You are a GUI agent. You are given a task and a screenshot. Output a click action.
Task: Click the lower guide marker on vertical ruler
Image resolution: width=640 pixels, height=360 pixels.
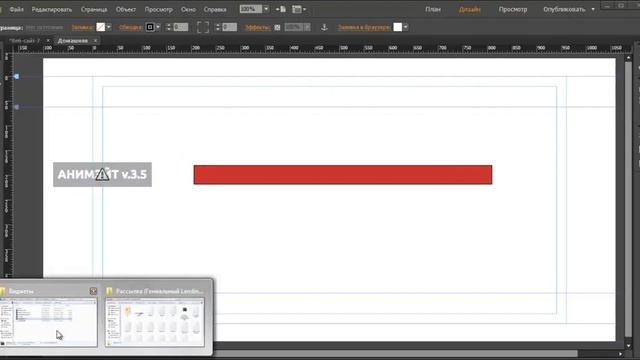point(16,107)
